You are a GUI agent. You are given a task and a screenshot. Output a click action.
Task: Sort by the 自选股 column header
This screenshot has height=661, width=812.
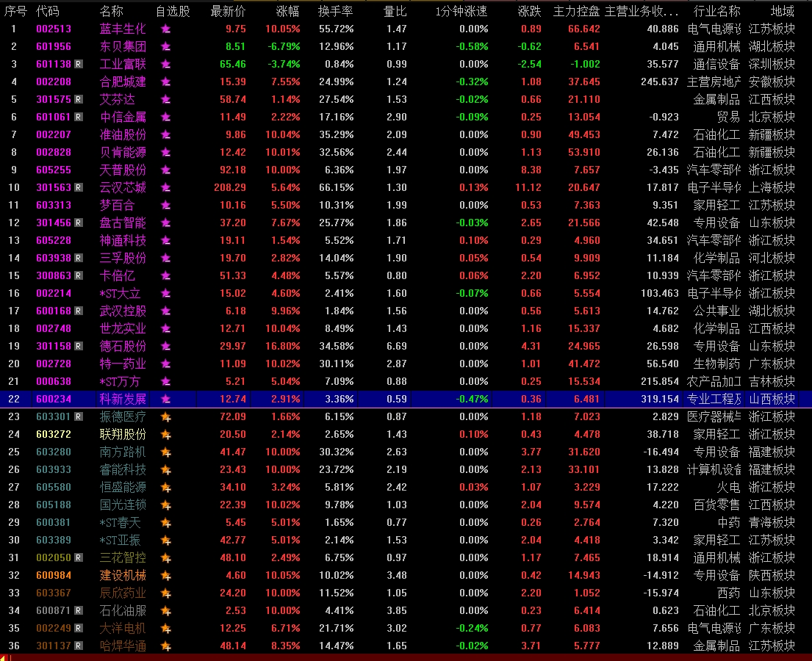[173, 12]
